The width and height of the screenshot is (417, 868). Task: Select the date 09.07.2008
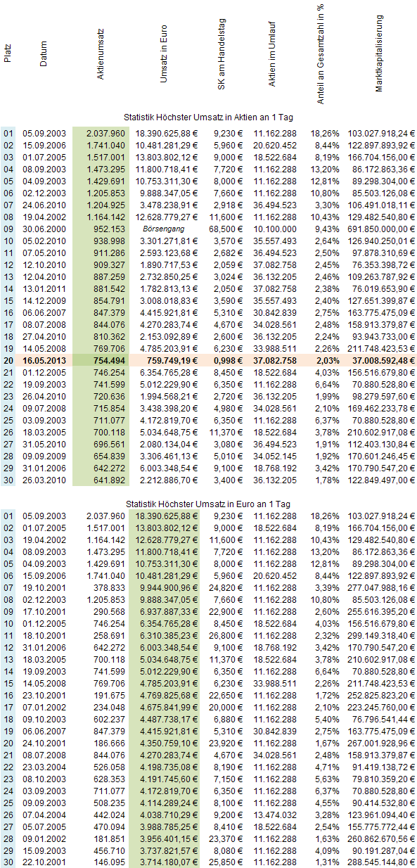(x=44, y=408)
